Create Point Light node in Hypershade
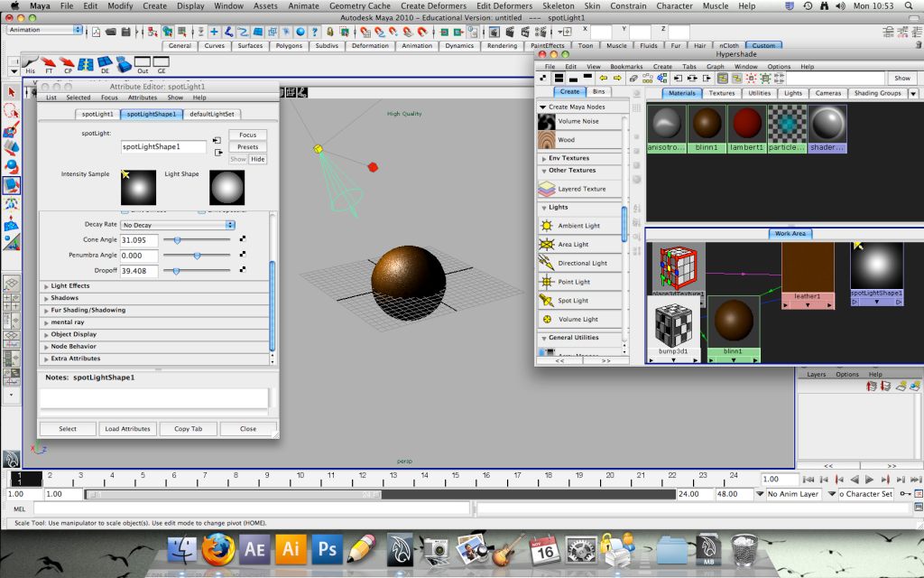Image resolution: width=924 pixels, height=578 pixels. tap(579, 282)
